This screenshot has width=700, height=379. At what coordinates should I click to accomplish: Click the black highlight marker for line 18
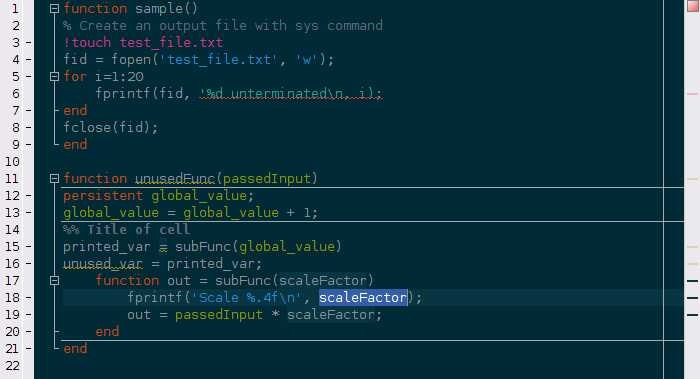[692, 298]
